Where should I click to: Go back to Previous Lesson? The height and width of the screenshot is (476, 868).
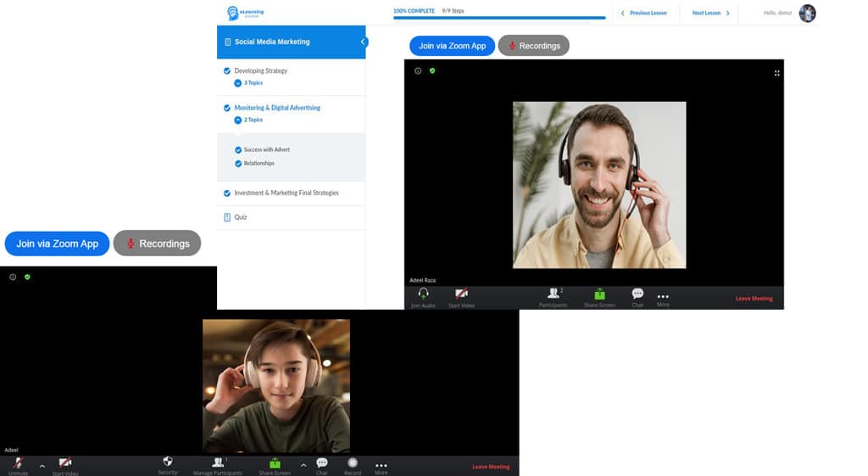pyautogui.click(x=644, y=13)
